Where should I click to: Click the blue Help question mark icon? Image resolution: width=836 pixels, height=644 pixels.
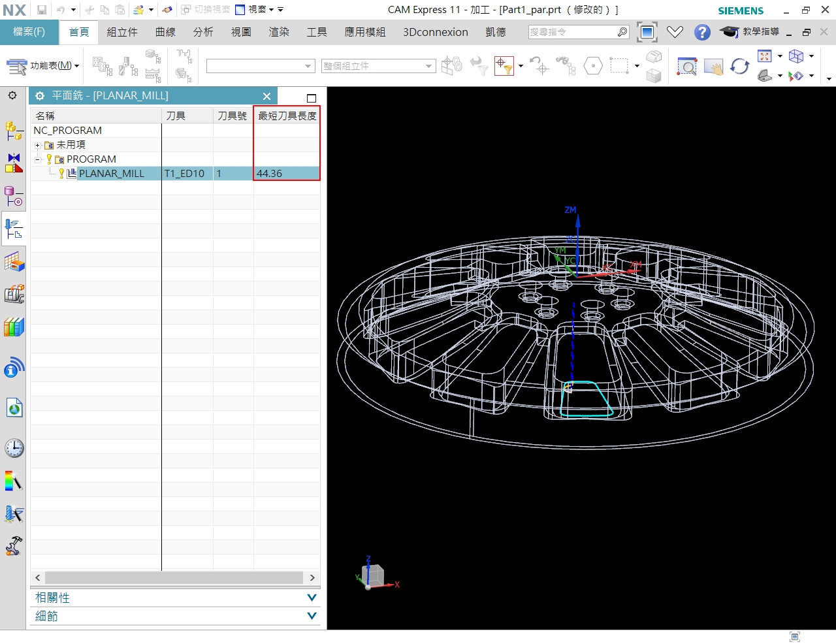pyautogui.click(x=702, y=32)
